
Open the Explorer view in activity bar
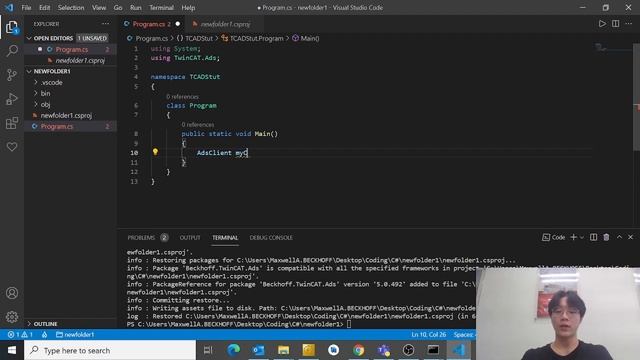tap(12, 27)
